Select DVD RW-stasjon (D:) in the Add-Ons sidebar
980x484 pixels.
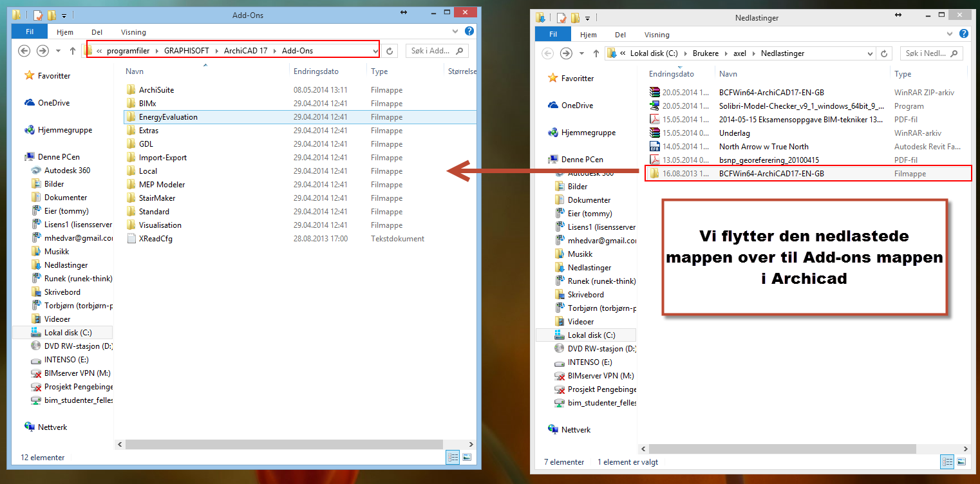click(78, 346)
